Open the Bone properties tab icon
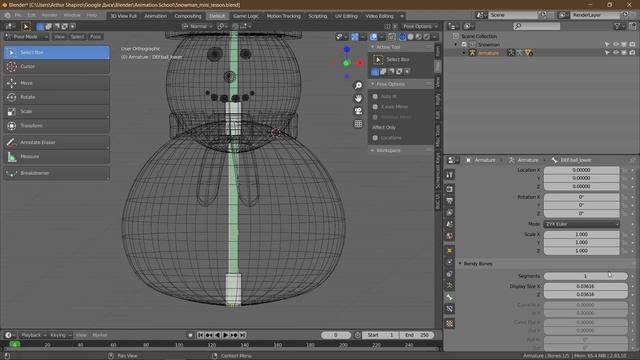The height and width of the screenshot is (360, 640). 449,297
